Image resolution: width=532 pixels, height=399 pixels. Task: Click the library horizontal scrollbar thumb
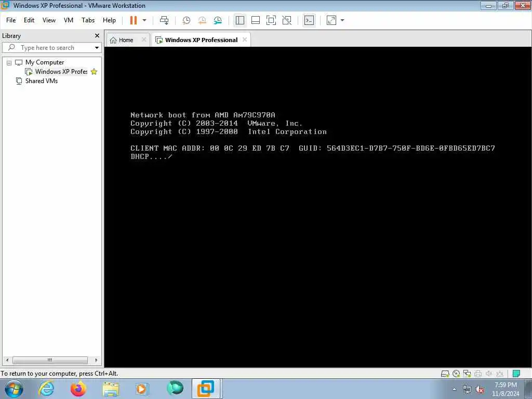pyautogui.click(x=50, y=360)
